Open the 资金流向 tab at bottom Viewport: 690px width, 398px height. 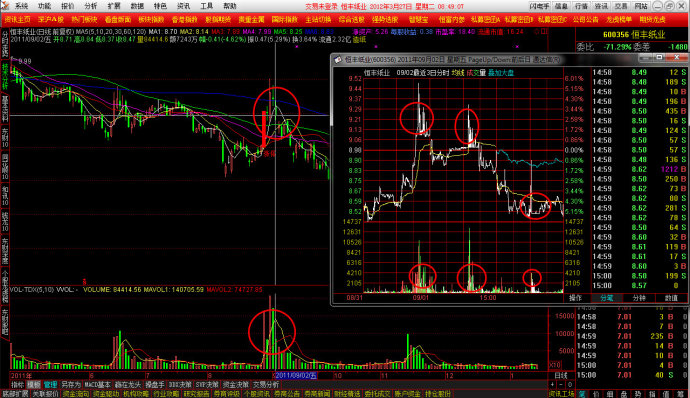coord(76,394)
